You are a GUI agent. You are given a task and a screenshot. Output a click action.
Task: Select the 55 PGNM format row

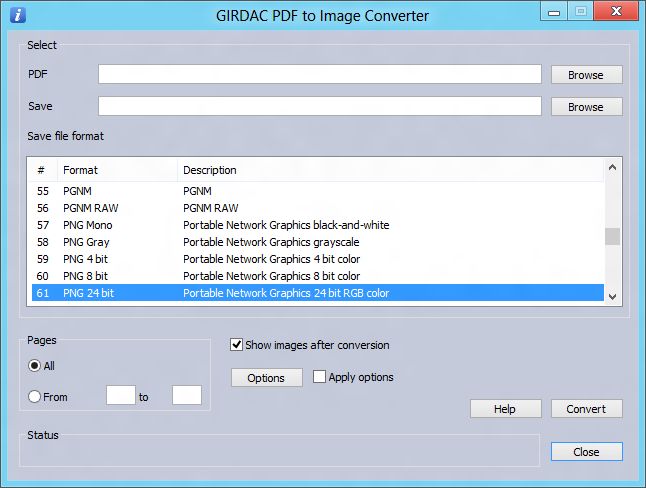pyautogui.click(x=318, y=191)
